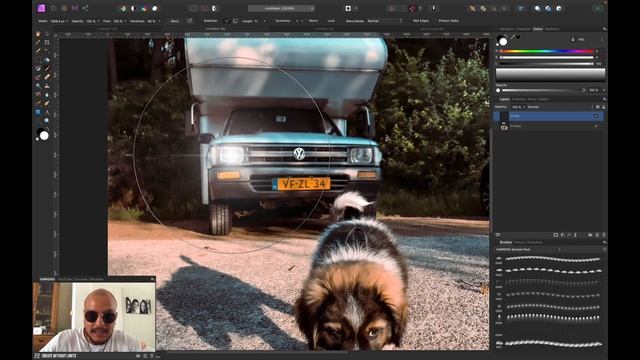Screen dimensions: 640x360
Task: Apply Auto Contrast from the toolbar
Action: pos(133,8)
